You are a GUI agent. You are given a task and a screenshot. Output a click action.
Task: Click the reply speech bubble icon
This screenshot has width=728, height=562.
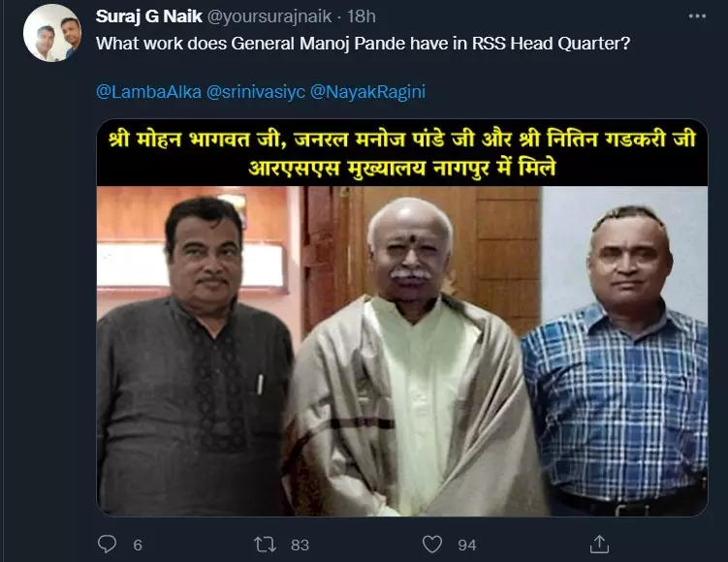tap(107, 544)
